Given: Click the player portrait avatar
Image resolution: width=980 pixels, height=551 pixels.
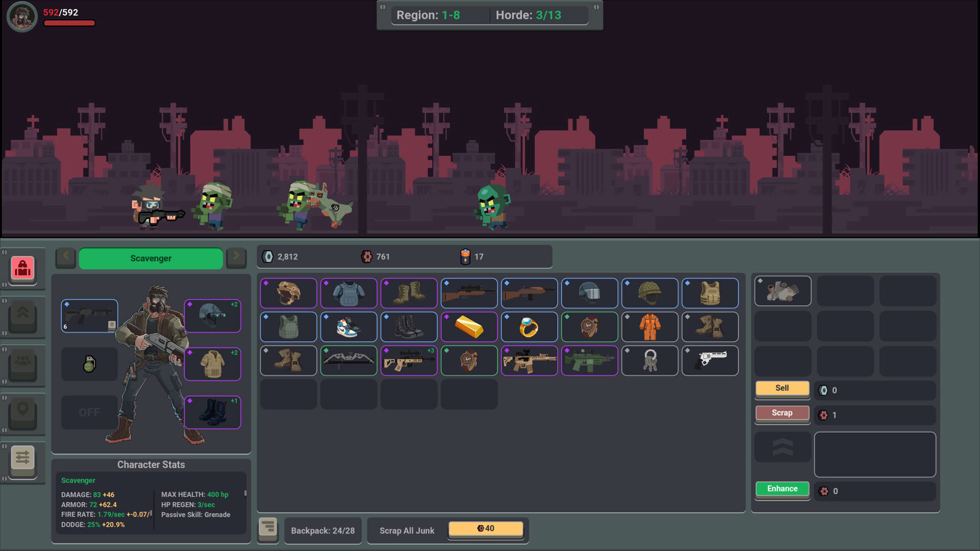Looking at the screenshot, I should (21, 17).
